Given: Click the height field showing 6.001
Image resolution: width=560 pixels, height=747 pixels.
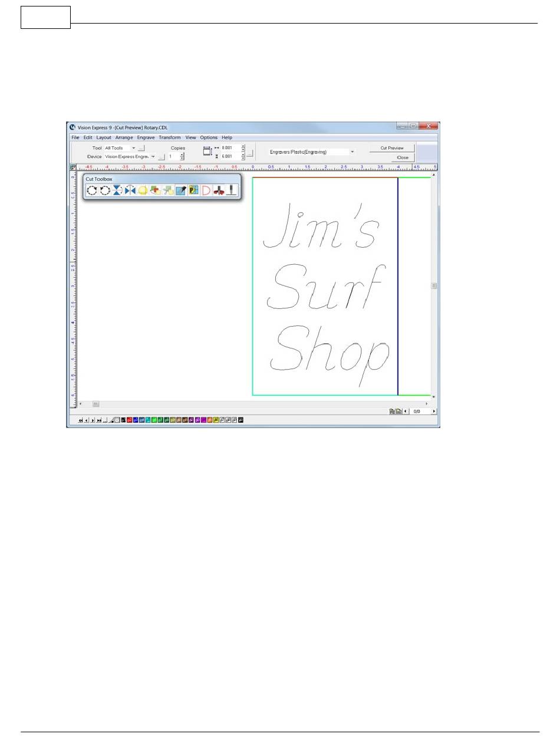Looking at the screenshot, I should [230, 157].
